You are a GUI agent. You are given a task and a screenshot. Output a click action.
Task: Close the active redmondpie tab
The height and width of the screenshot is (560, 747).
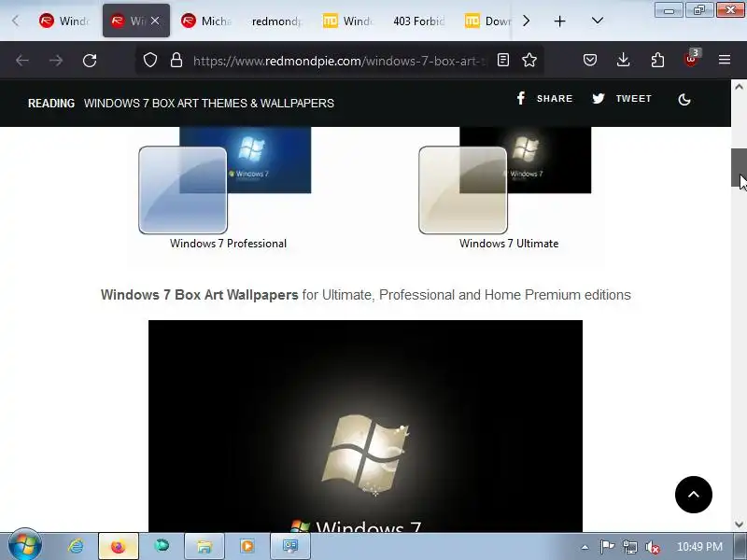point(155,21)
